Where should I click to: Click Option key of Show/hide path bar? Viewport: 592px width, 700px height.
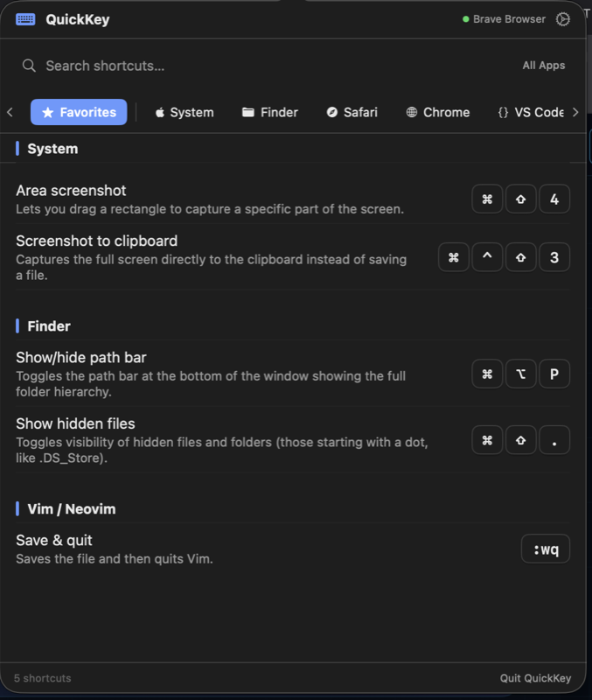point(520,374)
